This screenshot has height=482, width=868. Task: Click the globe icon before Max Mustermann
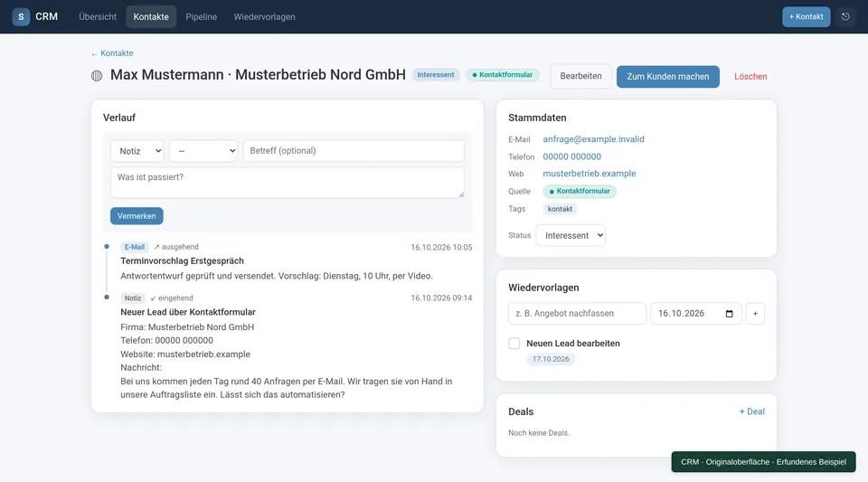(x=97, y=76)
